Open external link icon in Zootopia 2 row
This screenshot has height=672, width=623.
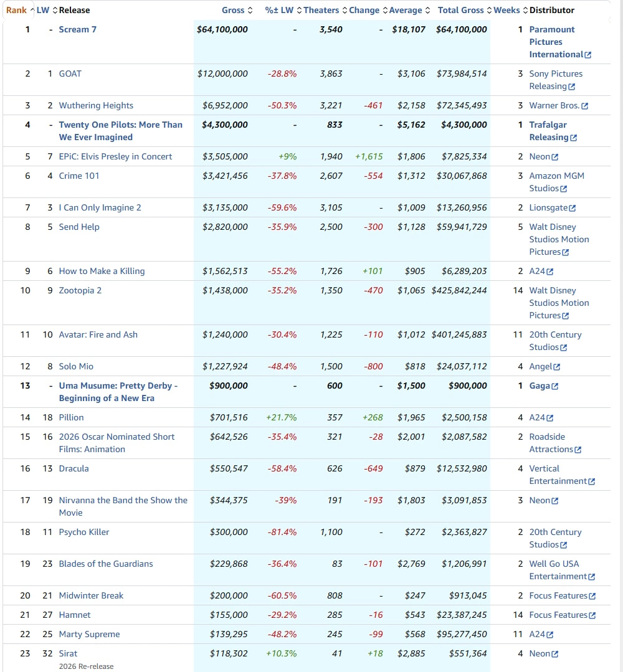(566, 316)
